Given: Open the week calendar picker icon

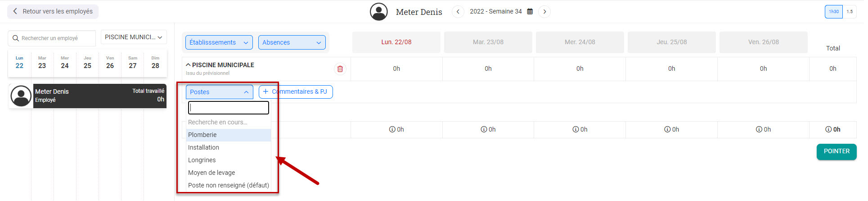Looking at the screenshot, I should (530, 12).
